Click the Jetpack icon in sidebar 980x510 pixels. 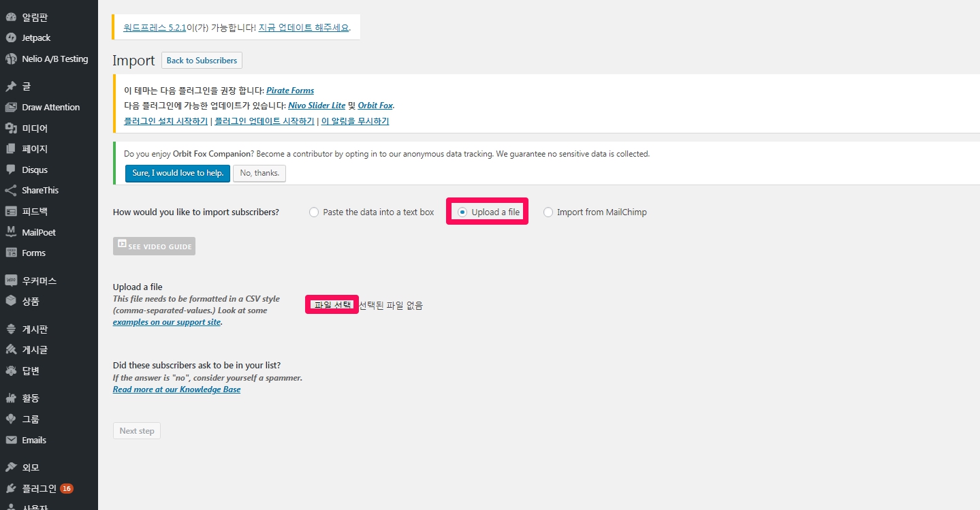coord(11,38)
